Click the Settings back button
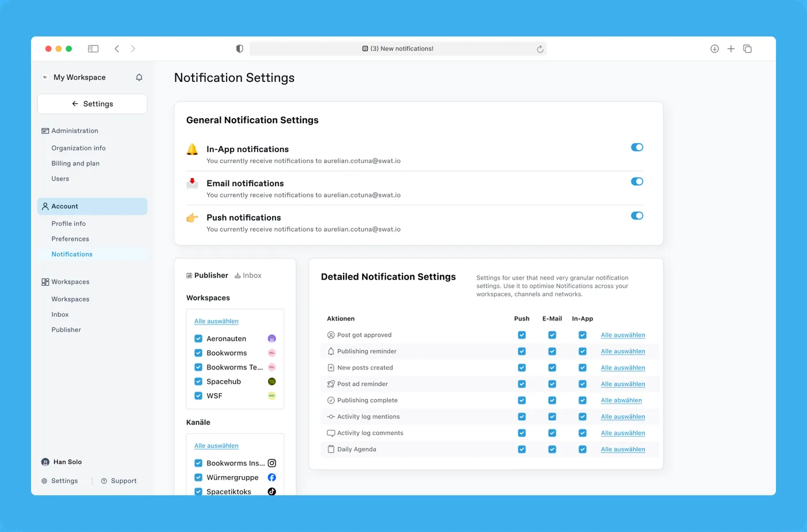 (x=92, y=104)
